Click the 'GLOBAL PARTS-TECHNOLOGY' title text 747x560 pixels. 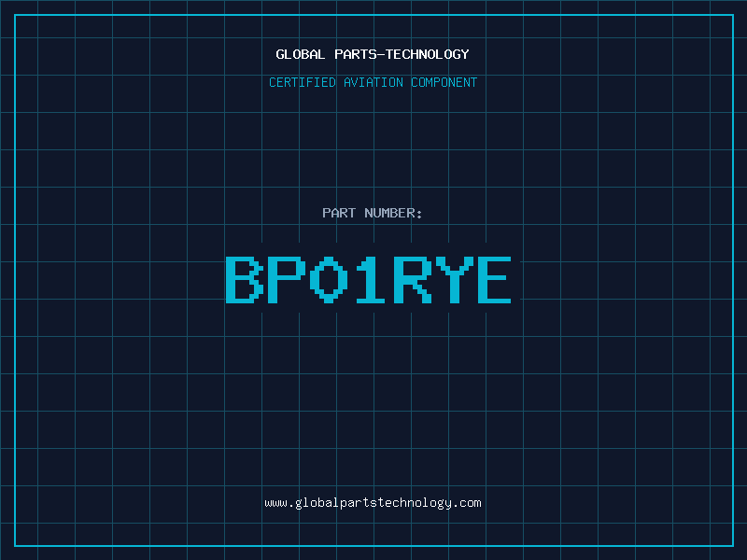tap(373, 54)
